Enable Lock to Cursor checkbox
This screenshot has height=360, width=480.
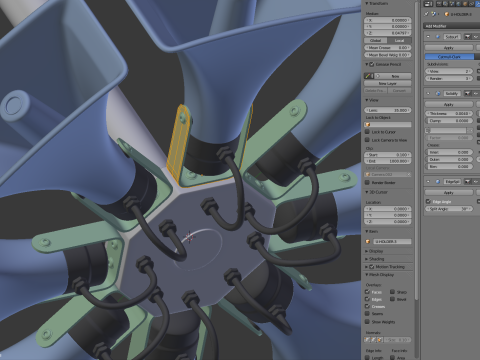click(x=367, y=132)
